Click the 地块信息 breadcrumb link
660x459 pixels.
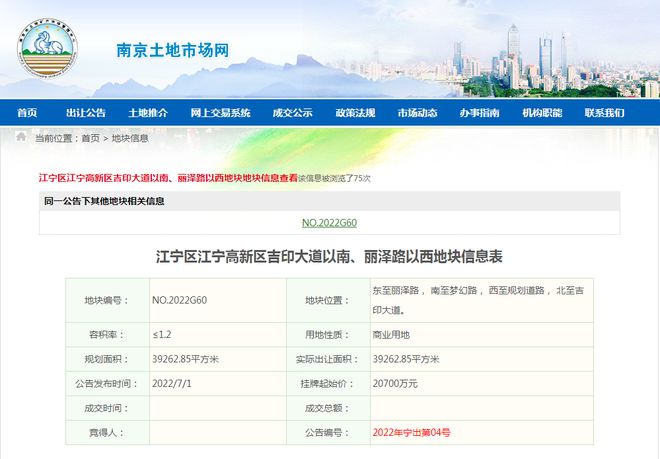click(x=130, y=138)
